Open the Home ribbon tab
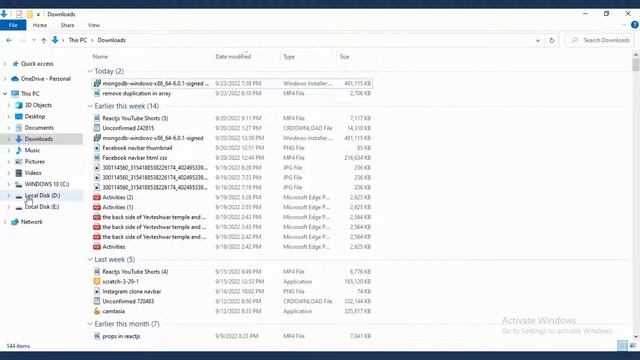Screen dimensions: 640x360 point(40,25)
